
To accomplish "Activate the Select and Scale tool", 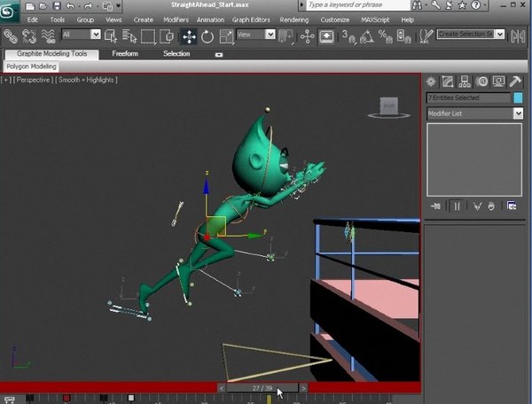I will [226, 36].
